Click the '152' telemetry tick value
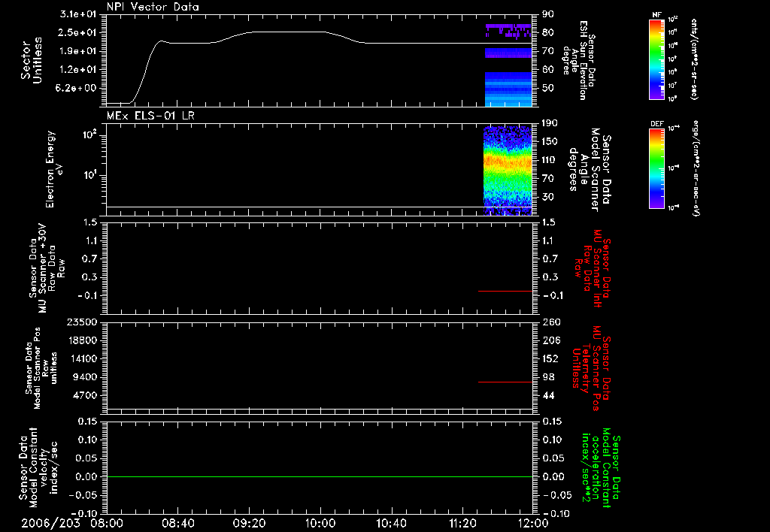This screenshot has height=532, width=770. [551, 358]
